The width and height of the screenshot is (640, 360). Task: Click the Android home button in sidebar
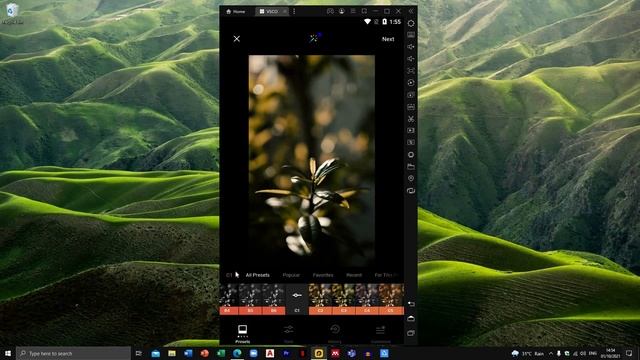click(x=411, y=318)
